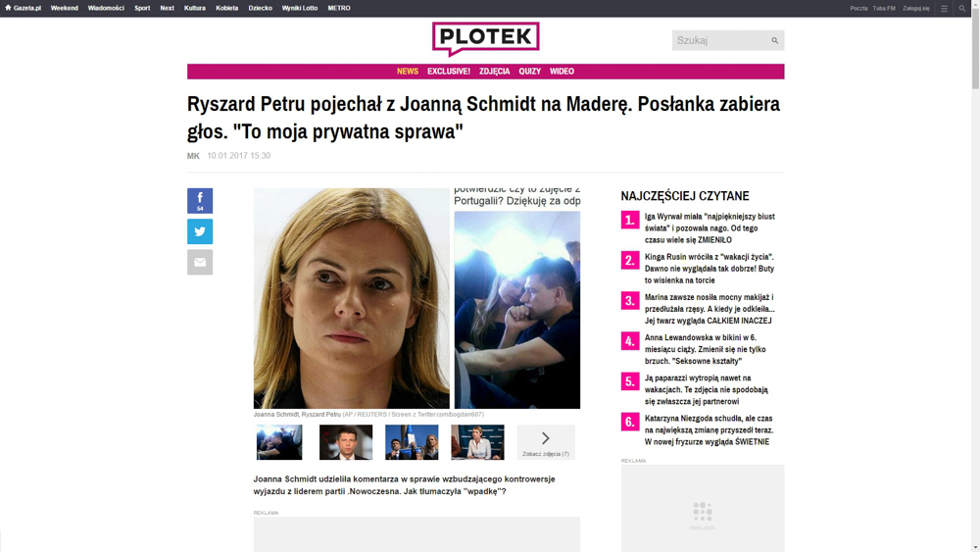Switch to the QUIZY section

tap(529, 72)
